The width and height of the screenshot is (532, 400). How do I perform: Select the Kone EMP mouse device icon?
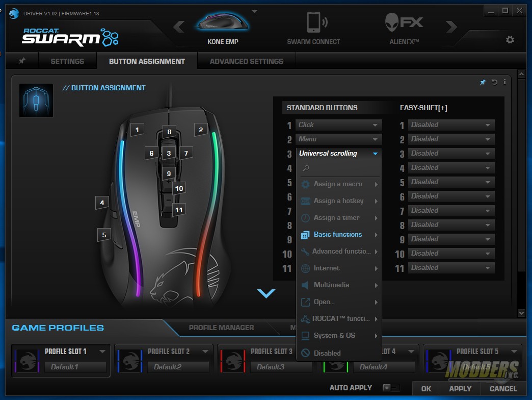(x=223, y=22)
